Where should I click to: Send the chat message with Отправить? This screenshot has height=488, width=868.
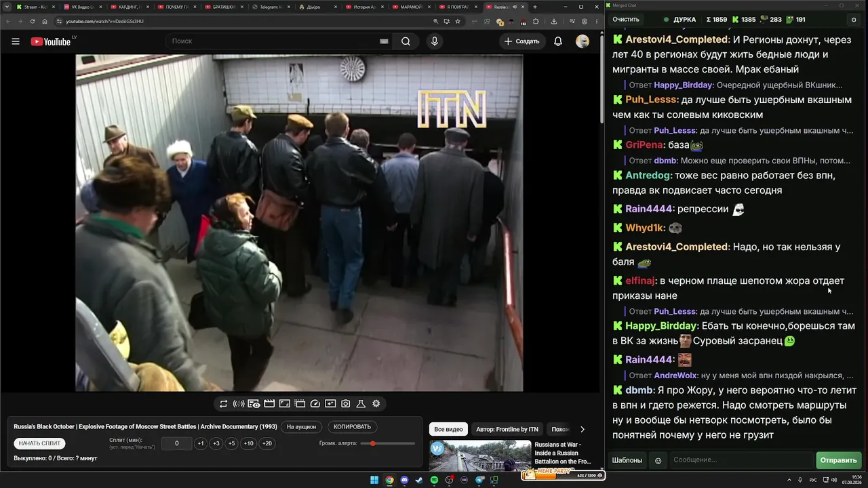pos(839,461)
